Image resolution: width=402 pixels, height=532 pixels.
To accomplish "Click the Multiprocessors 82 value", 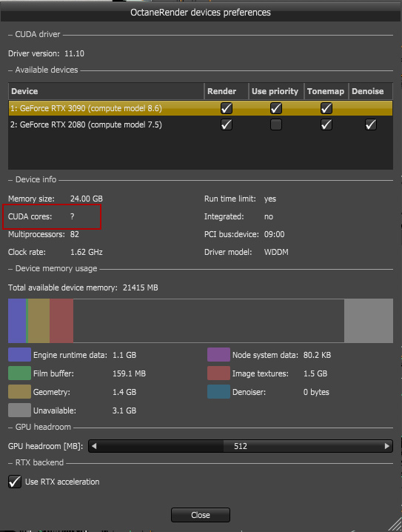I will click(x=75, y=234).
